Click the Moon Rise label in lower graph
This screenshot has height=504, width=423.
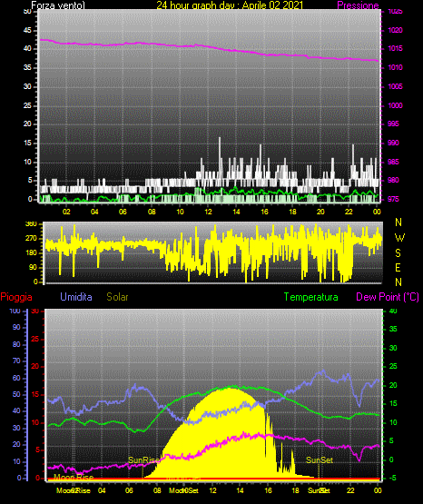(x=74, y=477)
